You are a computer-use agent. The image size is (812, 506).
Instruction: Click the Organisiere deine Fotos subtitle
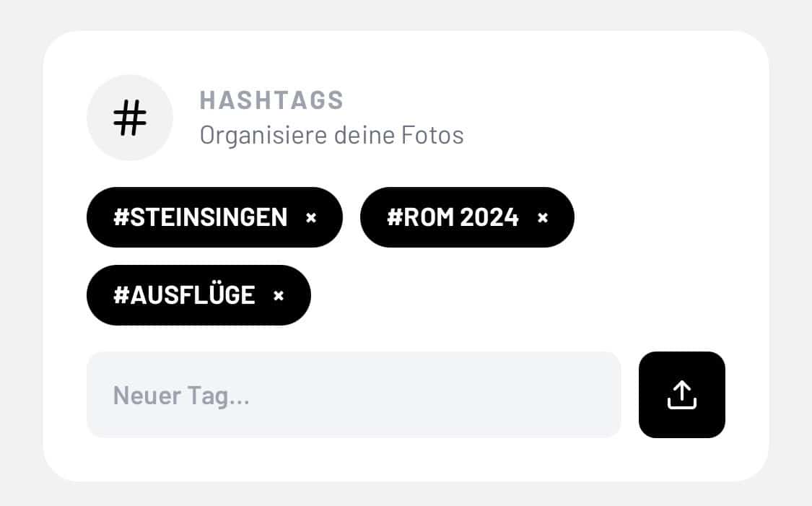[331, 135]
